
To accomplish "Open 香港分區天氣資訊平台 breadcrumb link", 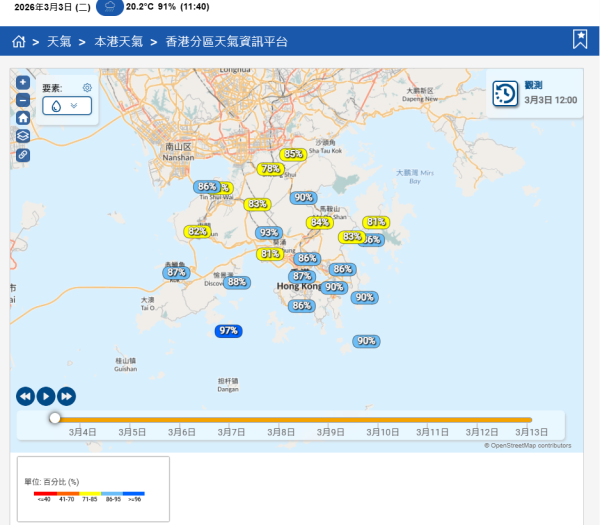I will tap(227, 41).
